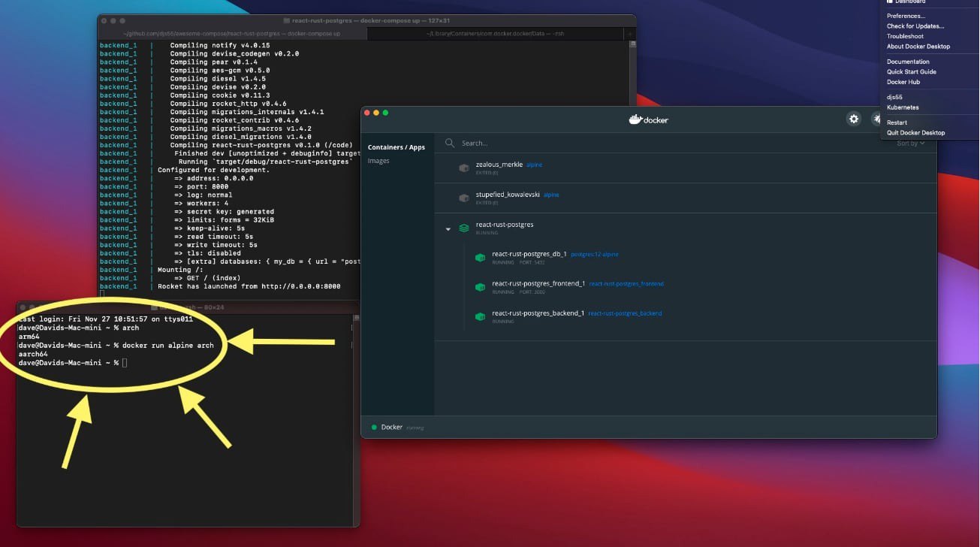Viewport: 980px width, 547px height.
Task: Open the react-rust-postgres_frontend image link
Action: click(x=626, y=284)
